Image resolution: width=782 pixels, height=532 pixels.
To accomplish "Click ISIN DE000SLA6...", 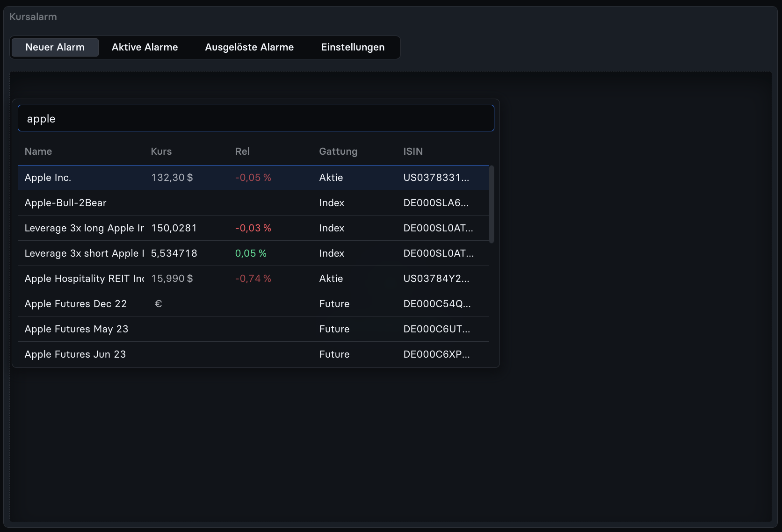I will pyautogui.click(x=436, y=203).
